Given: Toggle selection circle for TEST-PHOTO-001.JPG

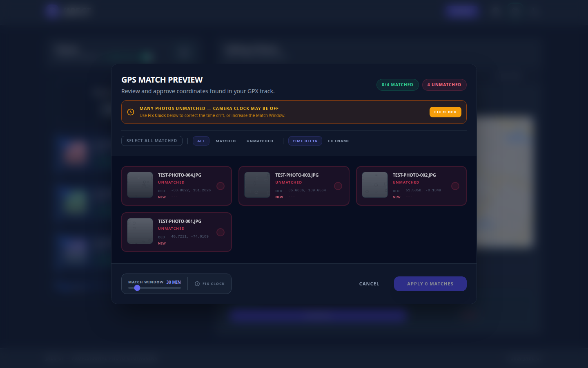Looking at the screenshot, I should tap(220, 232).
